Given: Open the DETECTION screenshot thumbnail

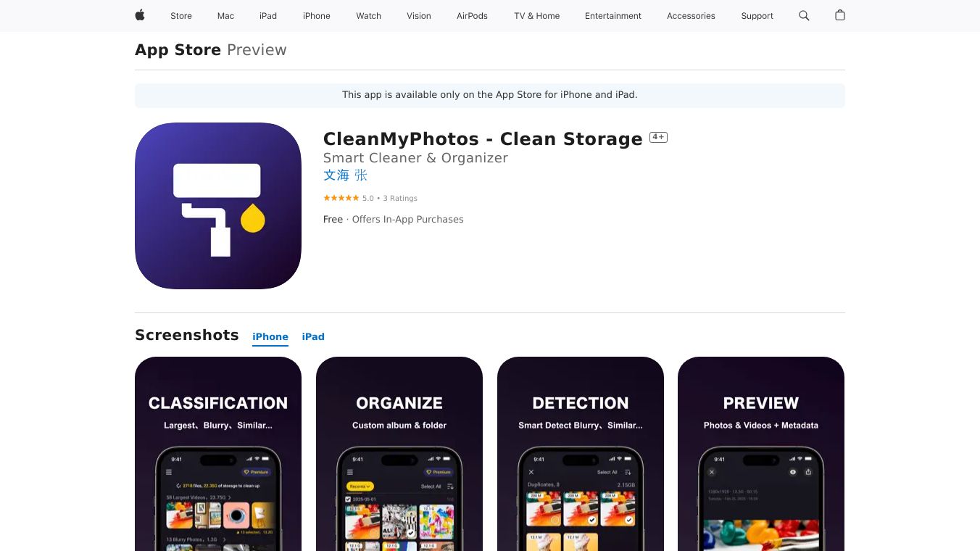Looking at the screenshot, I should tap(581, 454).
